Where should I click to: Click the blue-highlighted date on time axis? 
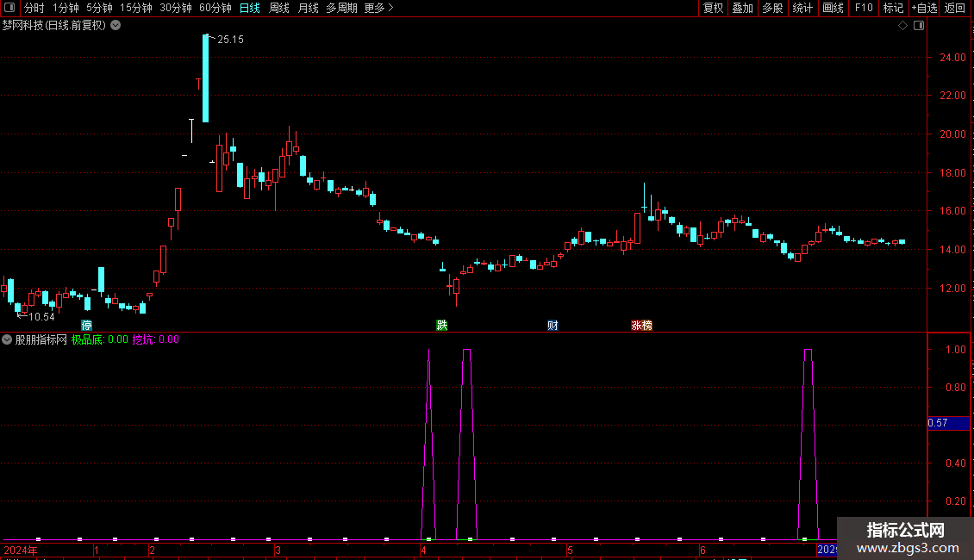pos(827,550)
